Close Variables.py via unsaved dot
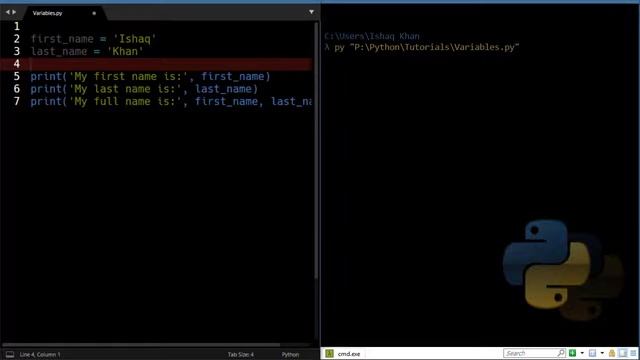 pos(94,13)
